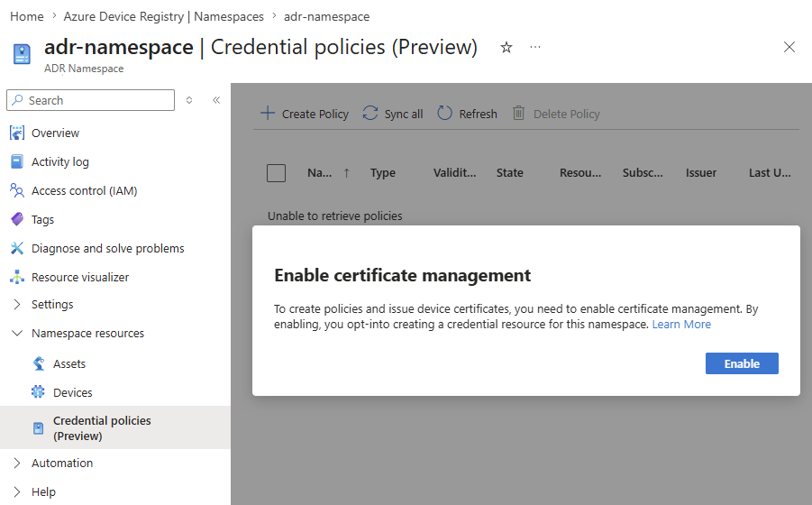
Task: Close the Credential policies blade
Action: (x=789, y=47)
